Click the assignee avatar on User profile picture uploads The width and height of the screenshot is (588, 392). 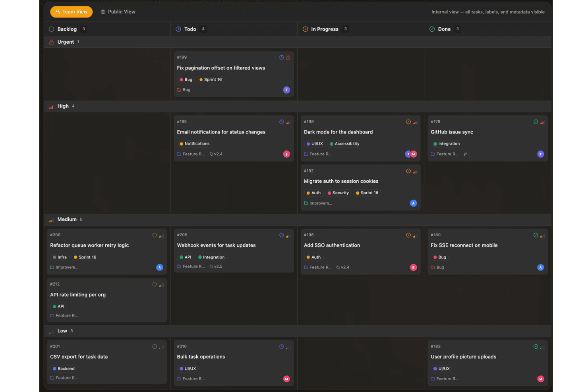click(x=540, y=379)
